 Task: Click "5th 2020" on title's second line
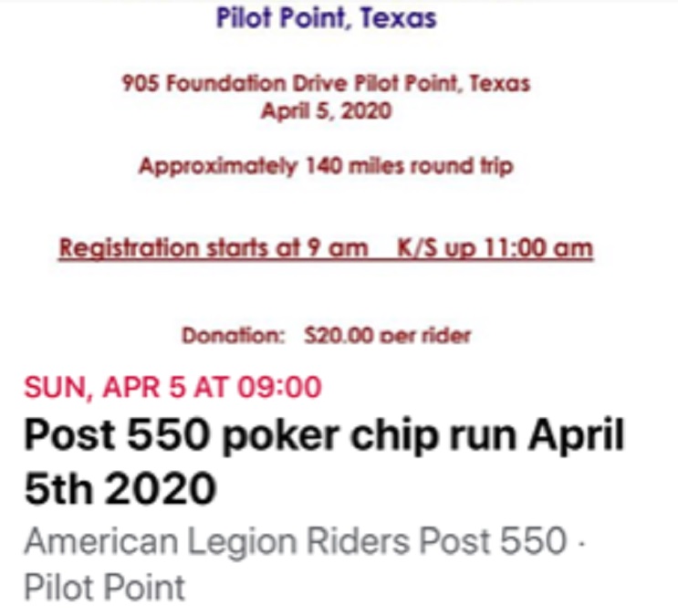[x=120, y=489]
